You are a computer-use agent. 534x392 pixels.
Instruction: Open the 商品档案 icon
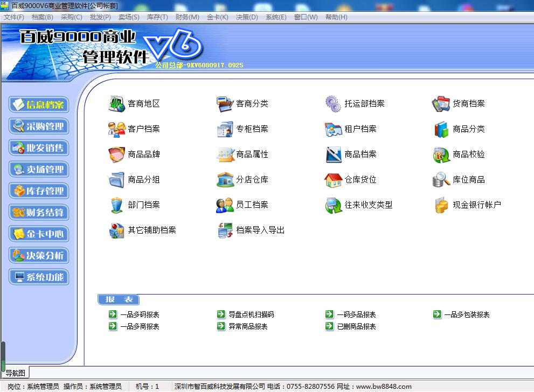pos(333,155)
